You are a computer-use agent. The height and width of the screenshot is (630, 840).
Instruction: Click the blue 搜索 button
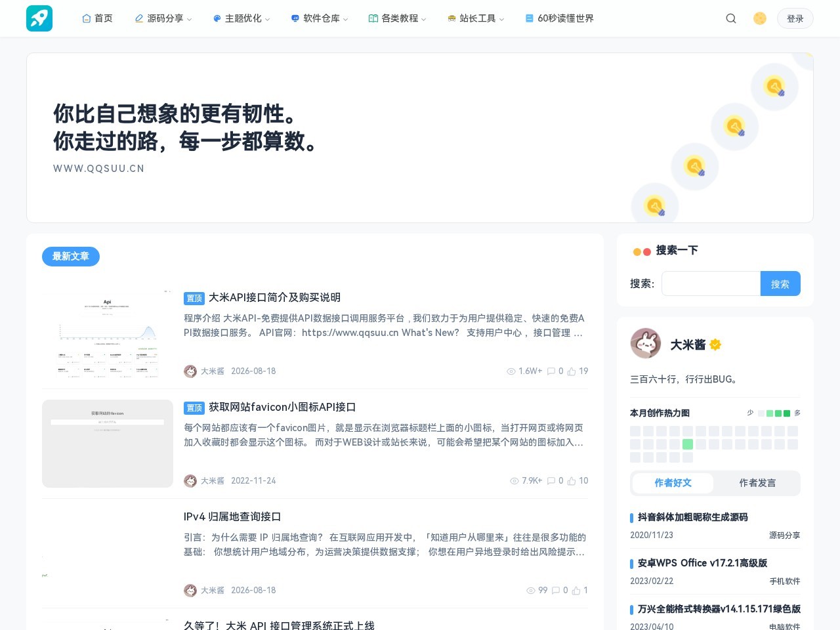[780, 283]
